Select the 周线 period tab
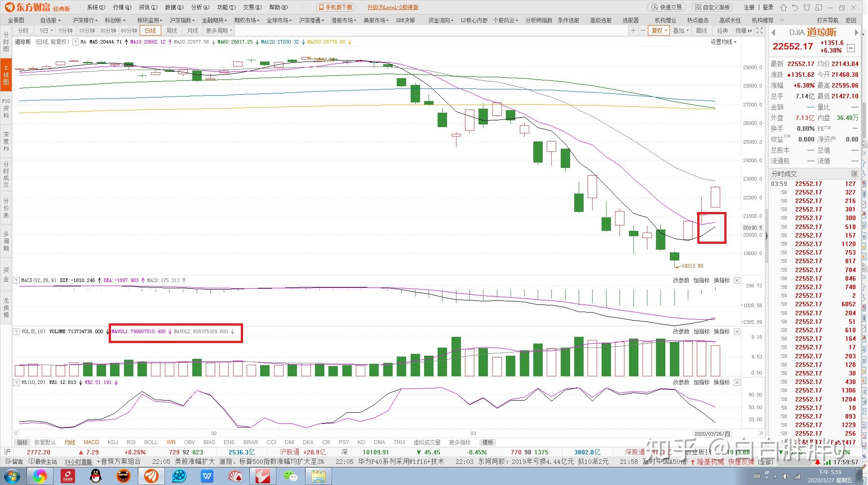This screenshot has height=485, width=868. [172, 31]
